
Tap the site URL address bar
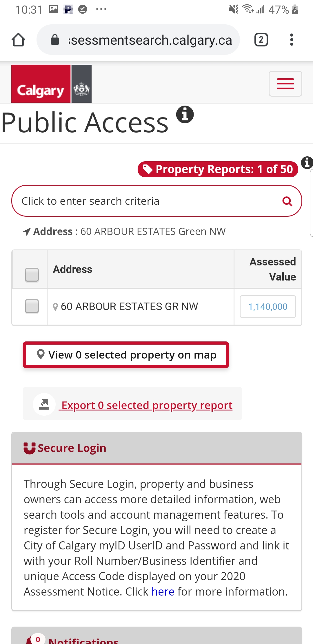pyautogui.click(x=145, y=40)
